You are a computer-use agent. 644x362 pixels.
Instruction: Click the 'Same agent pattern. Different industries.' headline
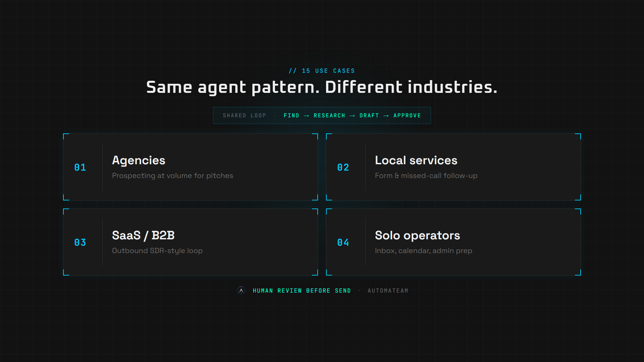point(322,87)
